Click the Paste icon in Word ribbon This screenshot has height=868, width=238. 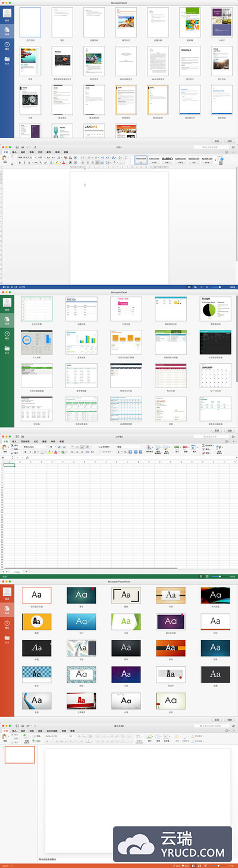(x=5, y=158)
